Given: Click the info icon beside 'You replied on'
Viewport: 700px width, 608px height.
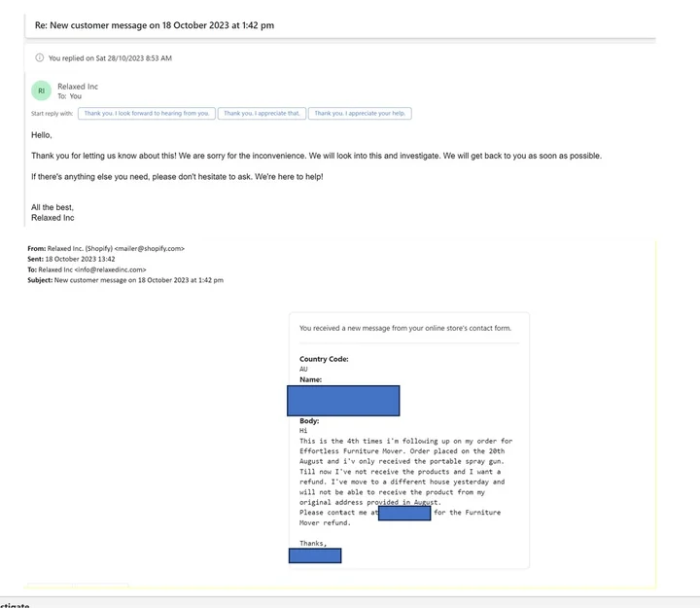Looking at the screenshot, I should (39, 57).
